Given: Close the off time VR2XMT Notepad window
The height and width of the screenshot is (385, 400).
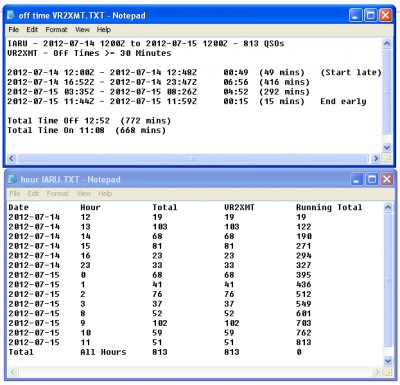Looking at the screenshot, I should (x=385, y=15).
